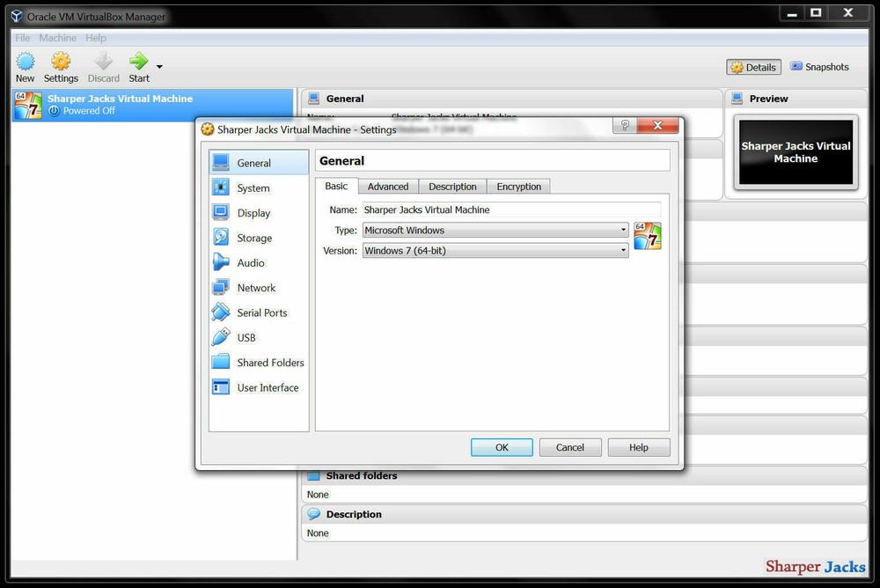The width and height of the screenshot is (880, 588).
Task: Open Help from the settings dialog
Action: click(x=638, y=447)
